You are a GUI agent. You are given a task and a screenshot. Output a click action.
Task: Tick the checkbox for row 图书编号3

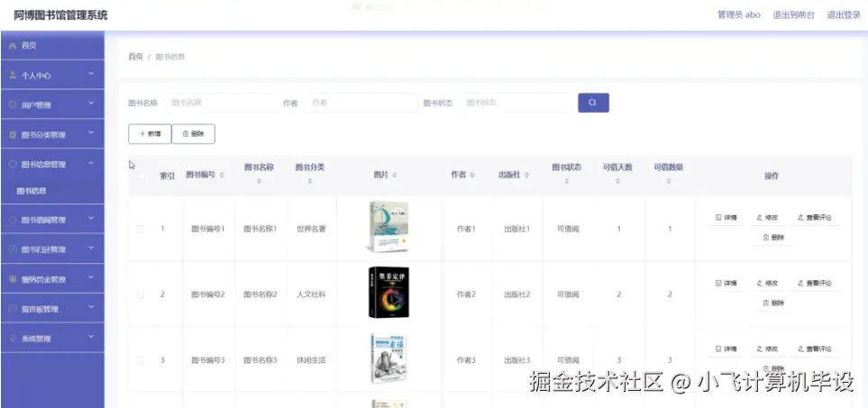point(141,360)
